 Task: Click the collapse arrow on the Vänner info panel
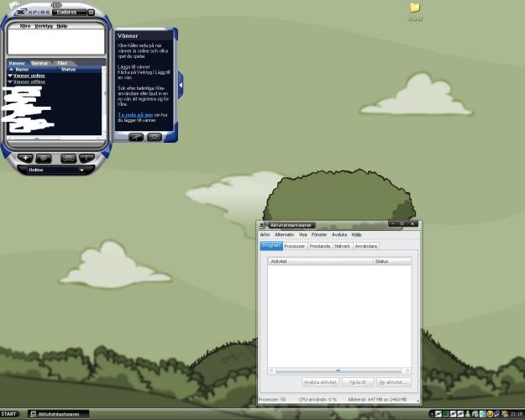pos(180,81)
